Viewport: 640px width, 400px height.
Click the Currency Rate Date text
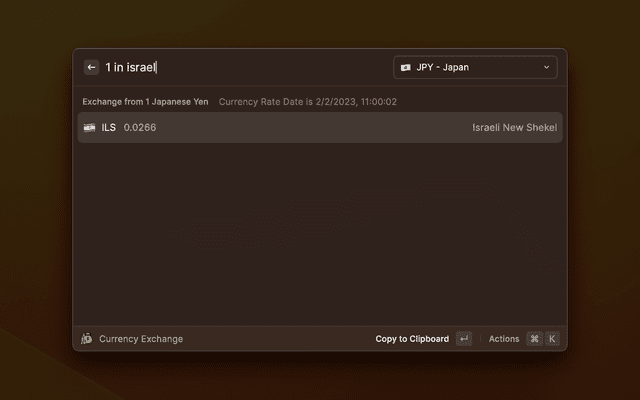(308, 101)
